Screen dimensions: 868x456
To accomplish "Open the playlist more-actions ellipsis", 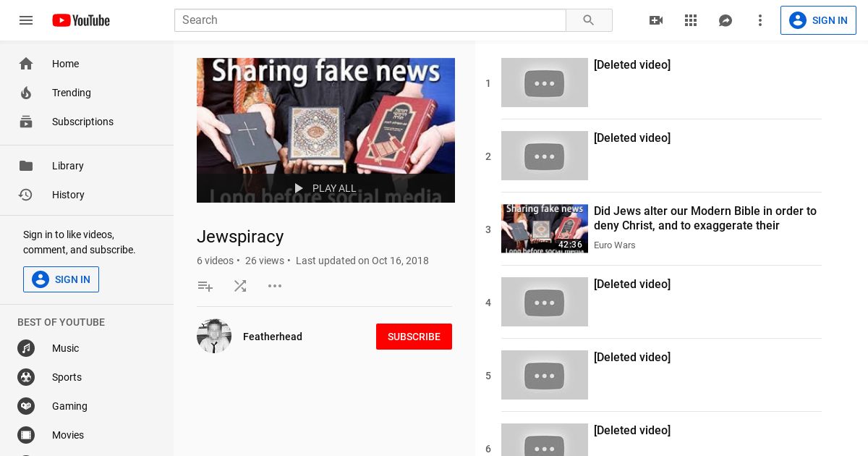I will 275,286.
